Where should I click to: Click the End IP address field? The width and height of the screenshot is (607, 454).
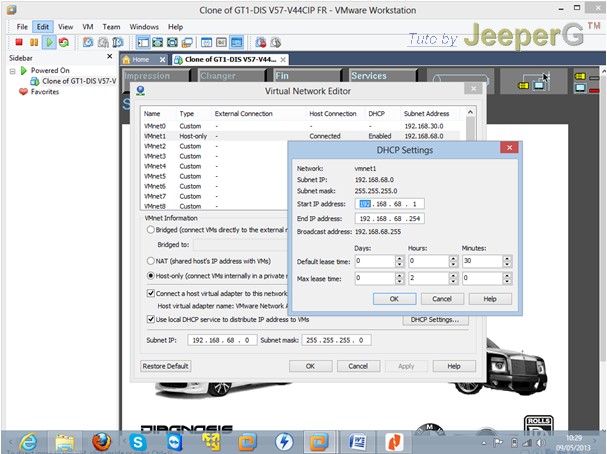(x=389, y=219)
